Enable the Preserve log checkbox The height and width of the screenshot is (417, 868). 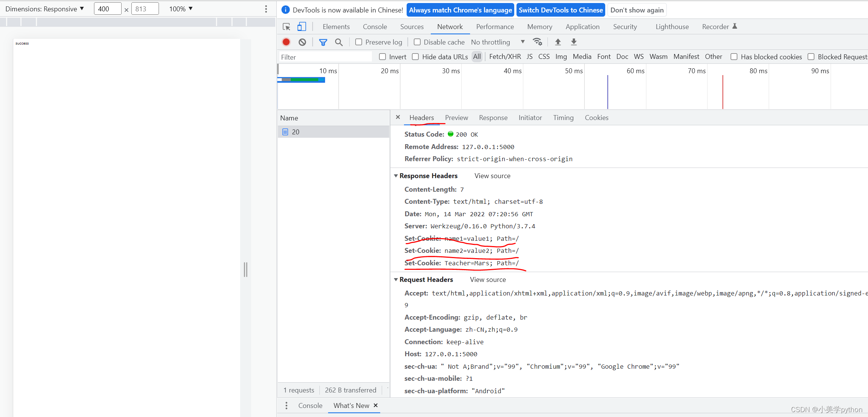coord(359,42)
